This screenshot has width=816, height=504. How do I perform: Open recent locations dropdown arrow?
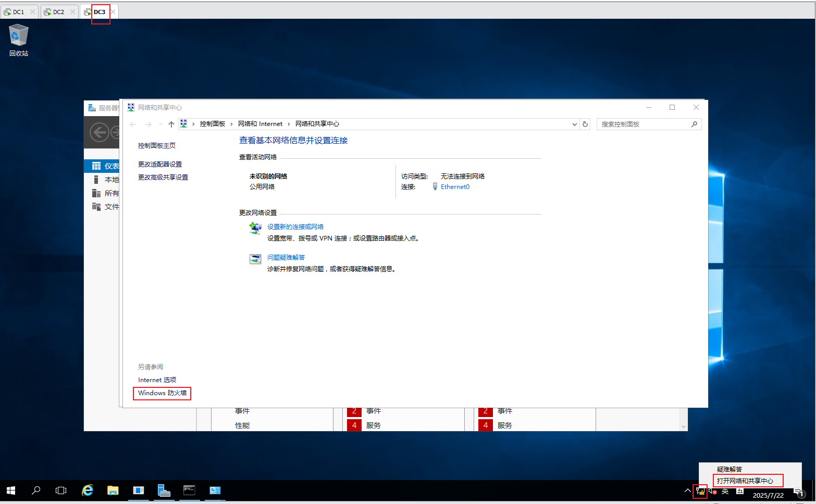coord(160,124)
